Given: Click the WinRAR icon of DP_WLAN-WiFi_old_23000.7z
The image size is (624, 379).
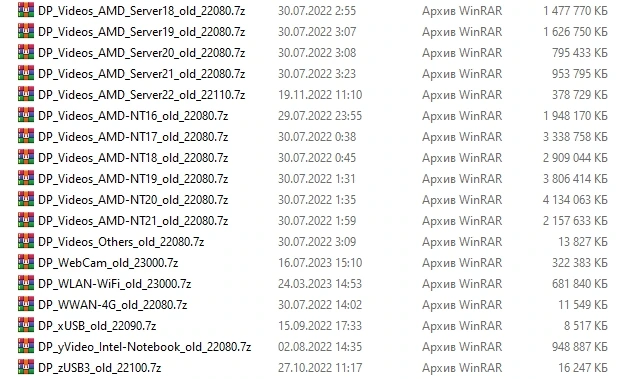Looking at the screenshot, I should (x=26, y=283).
